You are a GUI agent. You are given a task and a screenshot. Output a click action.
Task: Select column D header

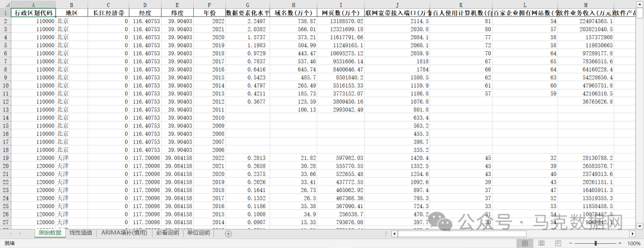(145, 5)
